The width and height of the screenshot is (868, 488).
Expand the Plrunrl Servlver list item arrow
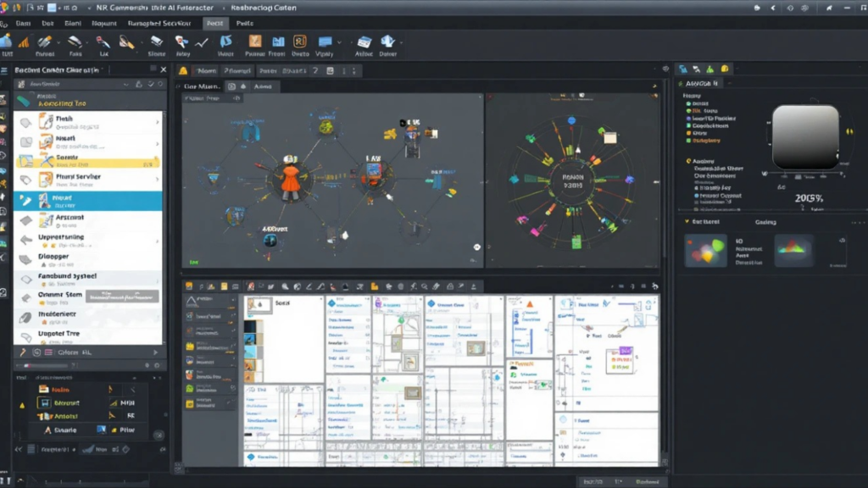click(x=158, y=180)
